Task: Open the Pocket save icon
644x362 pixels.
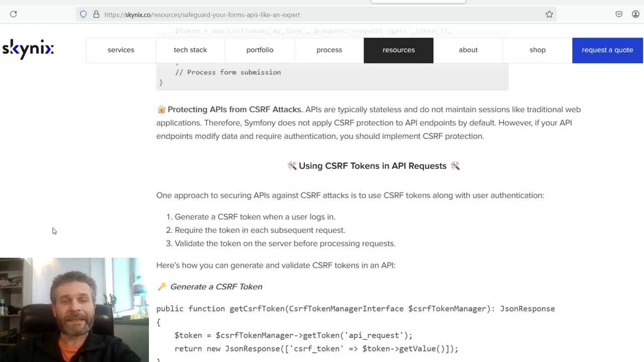Action: tap(619, 14)
